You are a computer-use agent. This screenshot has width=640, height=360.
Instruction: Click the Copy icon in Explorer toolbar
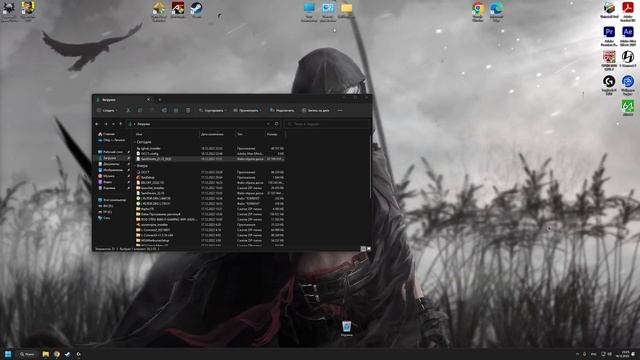140,110
